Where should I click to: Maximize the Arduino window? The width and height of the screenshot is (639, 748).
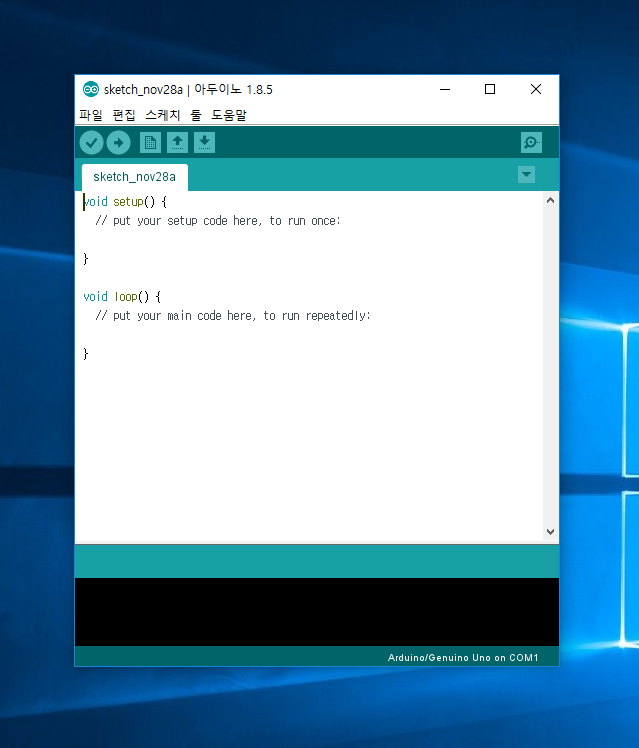490,89
